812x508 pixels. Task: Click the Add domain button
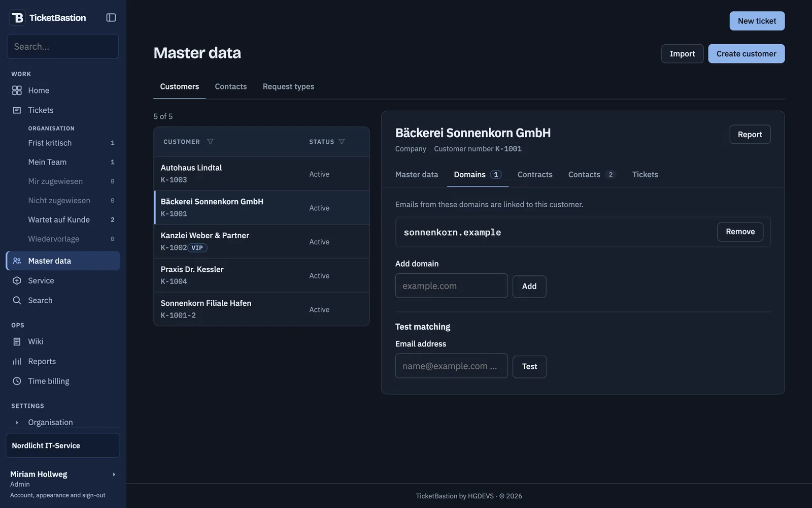pos(529,287)
